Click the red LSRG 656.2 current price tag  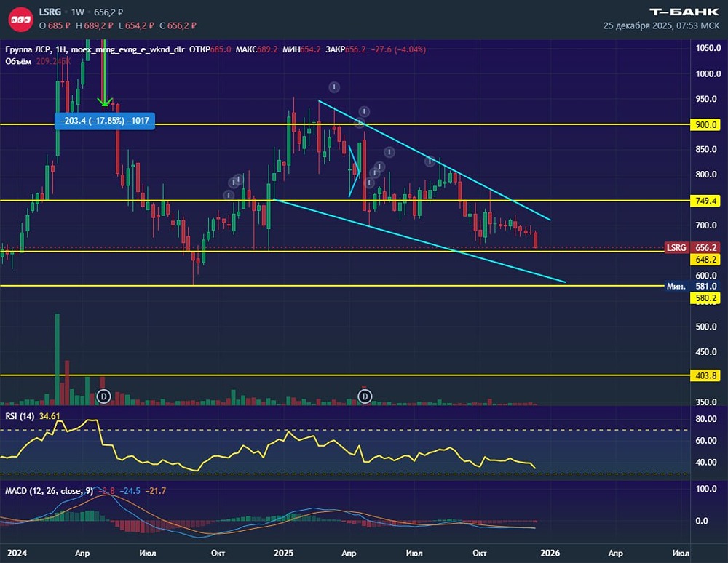(692, 247)
